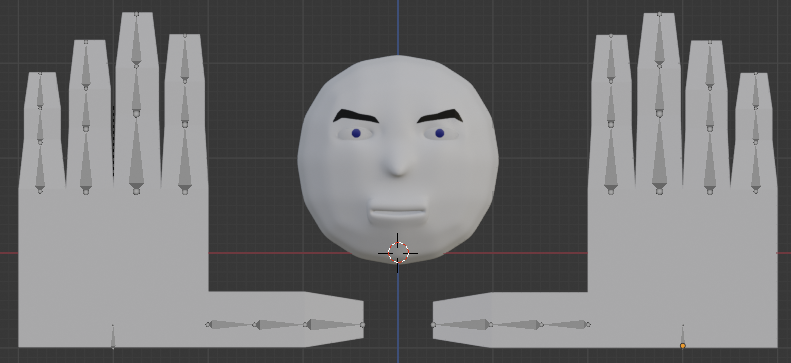Select the right hand's tallest finger tip bone
Screen dimensions: 791x363
[x=659, y=39]
